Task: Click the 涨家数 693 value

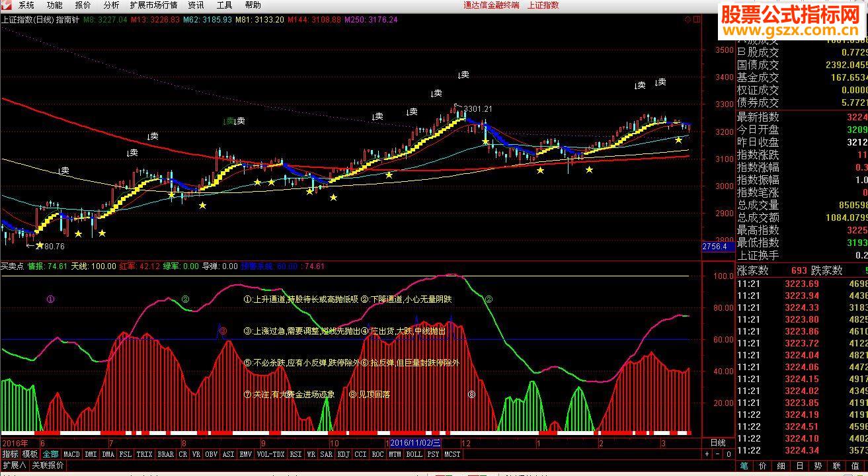Action: pos(799,270)
